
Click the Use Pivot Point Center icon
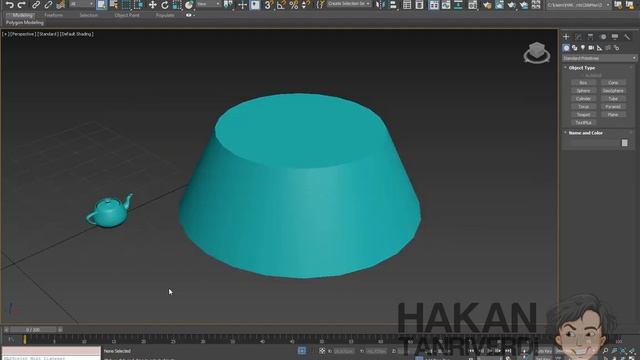point(229,4)
